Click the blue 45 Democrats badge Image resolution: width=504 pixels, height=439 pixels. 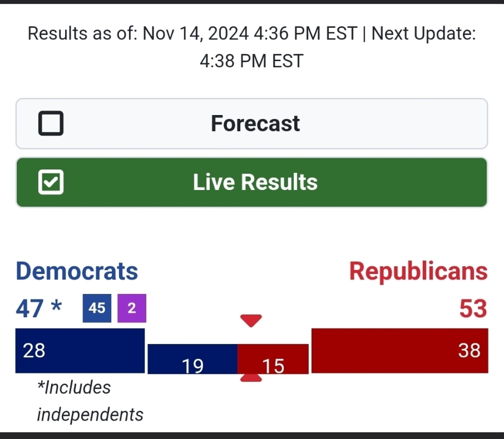[x=97, y=308]
